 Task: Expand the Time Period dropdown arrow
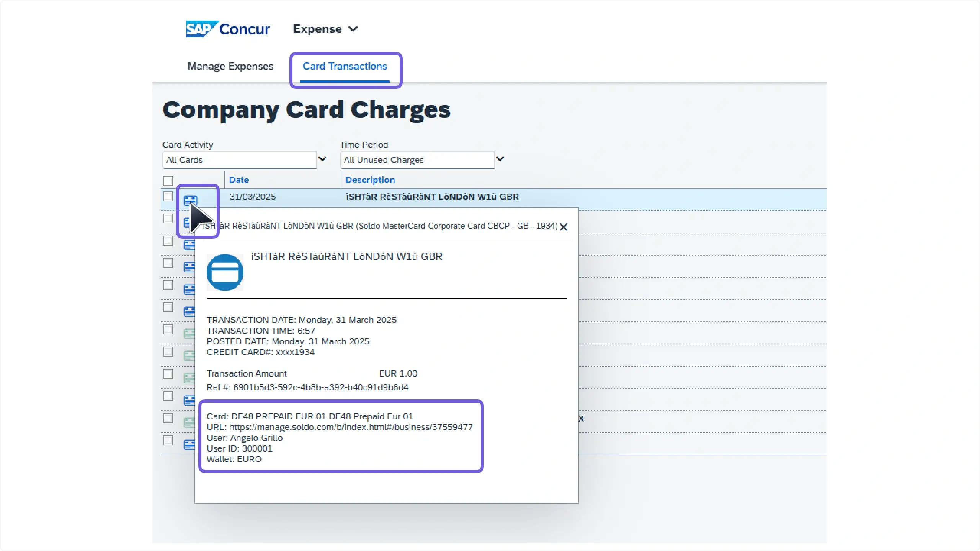[x=500, y=159]
